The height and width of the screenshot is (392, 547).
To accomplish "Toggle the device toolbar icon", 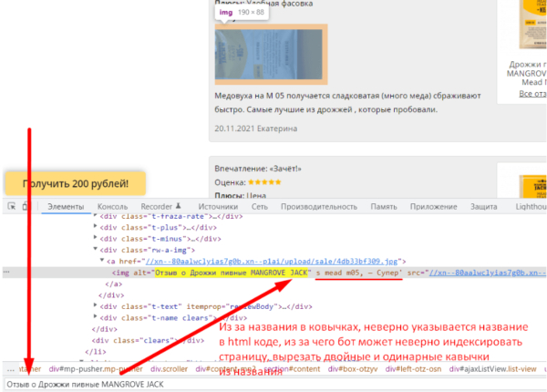I will [x=26, y=206].
